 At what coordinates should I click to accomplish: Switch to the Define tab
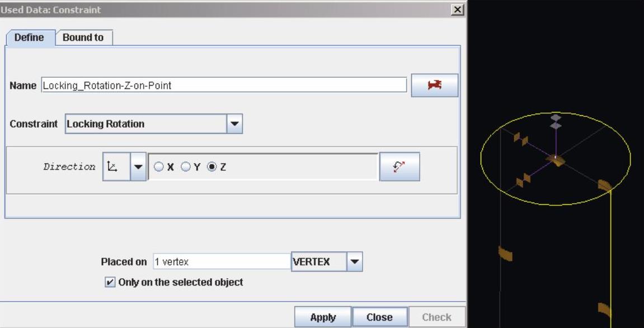(30, 38)
